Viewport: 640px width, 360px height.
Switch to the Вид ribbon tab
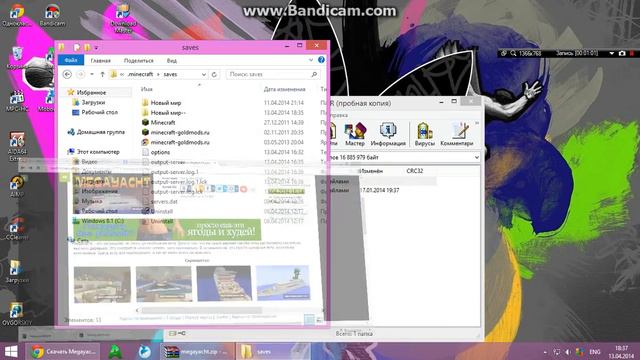pyautogui.click(x=172, y=60)
